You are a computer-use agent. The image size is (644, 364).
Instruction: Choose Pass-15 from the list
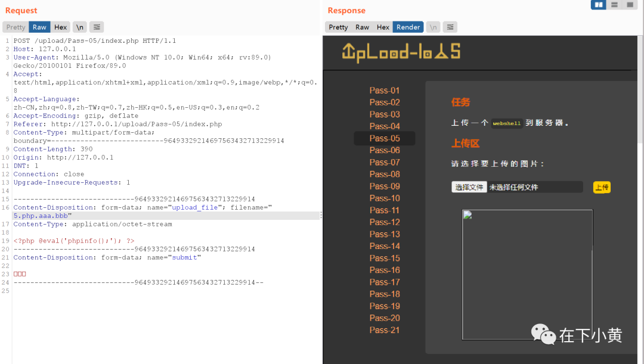[385, 258]
